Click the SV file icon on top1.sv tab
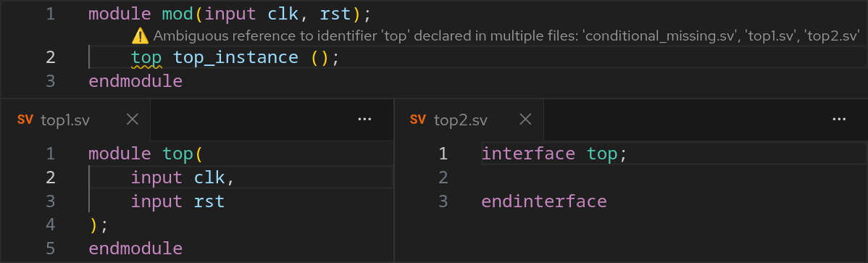Viewport: 868px width, 263px height. (x=25, y=120)
